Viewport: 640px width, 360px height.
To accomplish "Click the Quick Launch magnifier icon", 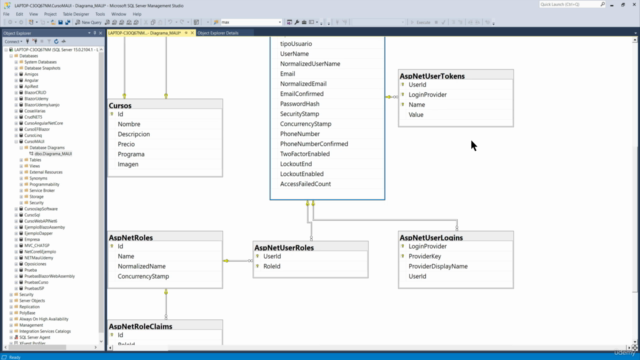I will pyautogui.click(x=602, y=4).
